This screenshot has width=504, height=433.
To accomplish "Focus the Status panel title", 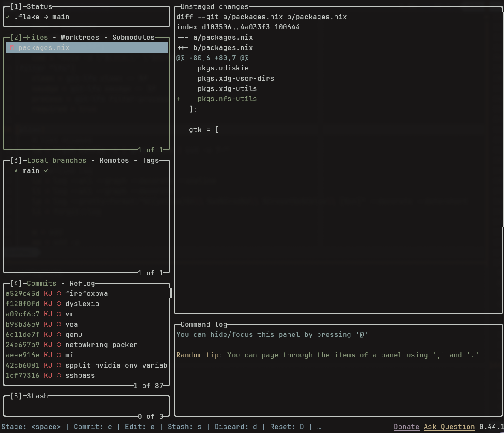I will click(39, 6).
